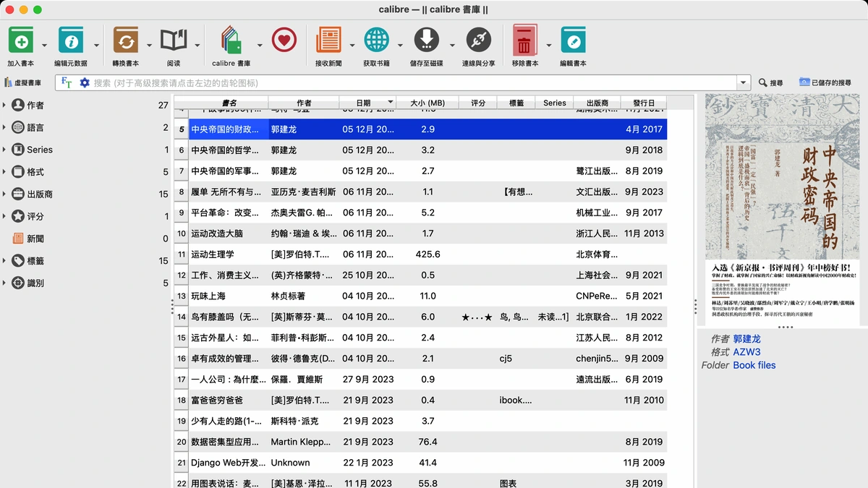868x488 pixels.
Task: Expand the 出版商 tree node
Action: tap(4, 194)
